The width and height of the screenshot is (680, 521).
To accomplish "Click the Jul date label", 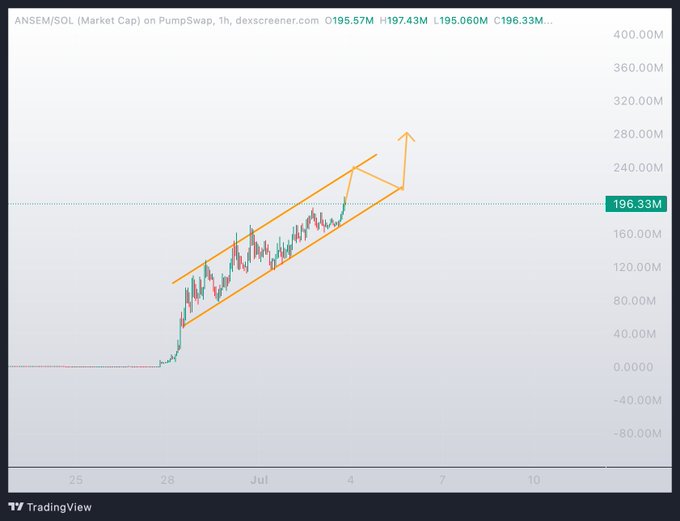I will click(259, 480).
